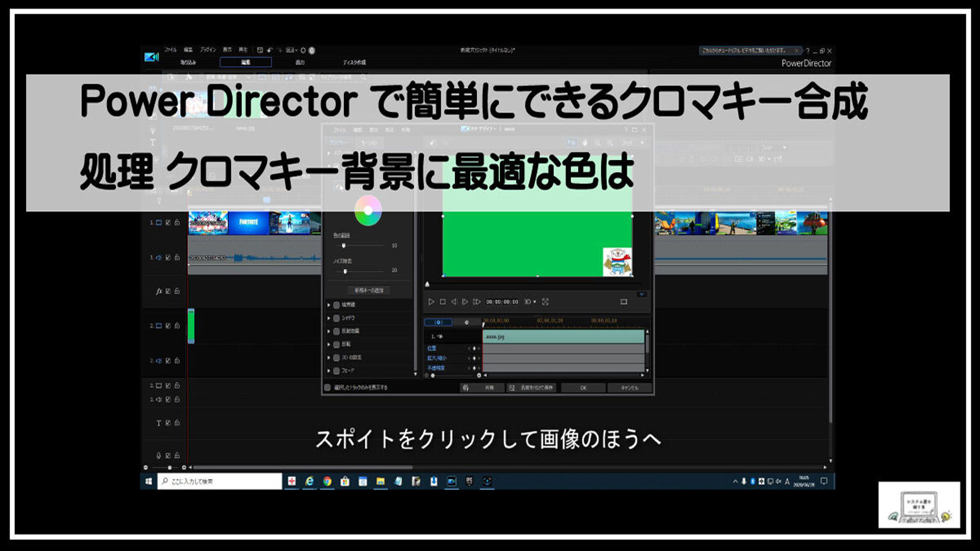Click the share icon in PiP designer footer
This screenshot has height=551, width=980.
[465, 388]
